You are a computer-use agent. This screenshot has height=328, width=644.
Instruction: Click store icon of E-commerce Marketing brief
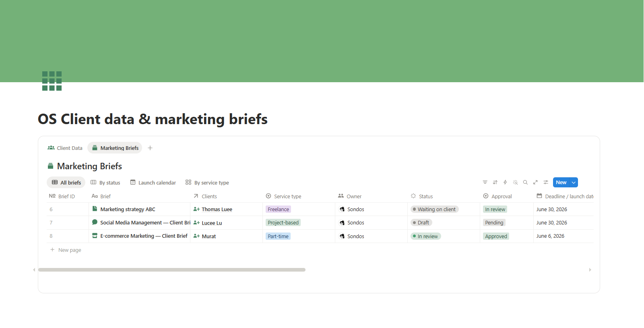[95, 236]
